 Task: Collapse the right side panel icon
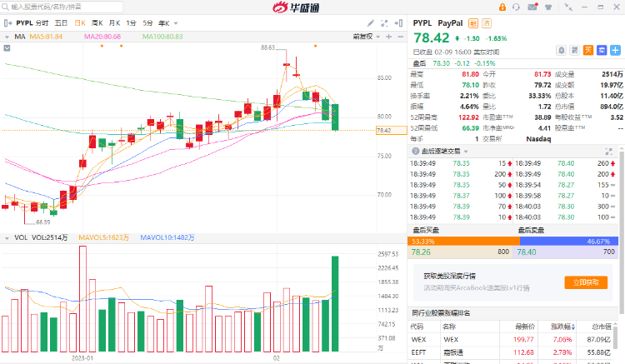(x=398, y=23)
